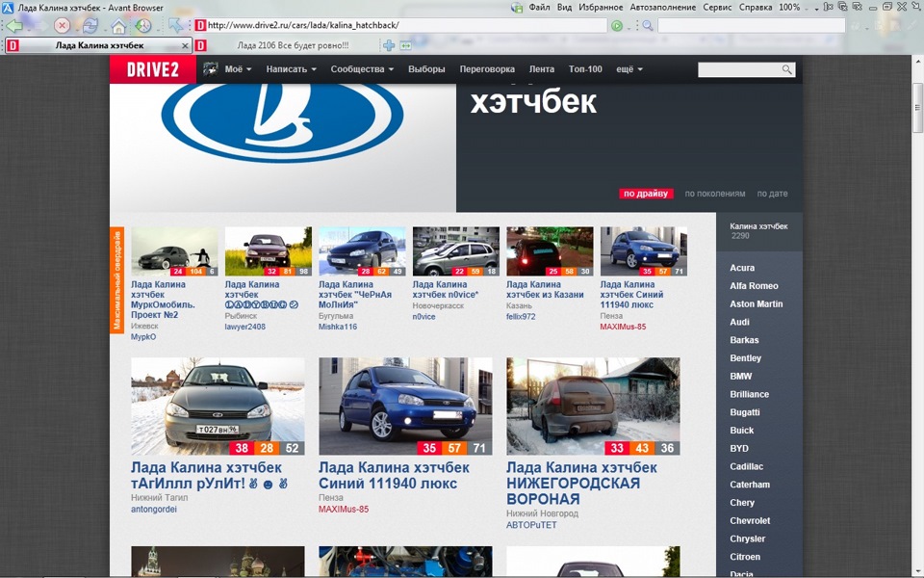Refresh the page in Avant Browser
924x578 pixels.
click(90, 25)
